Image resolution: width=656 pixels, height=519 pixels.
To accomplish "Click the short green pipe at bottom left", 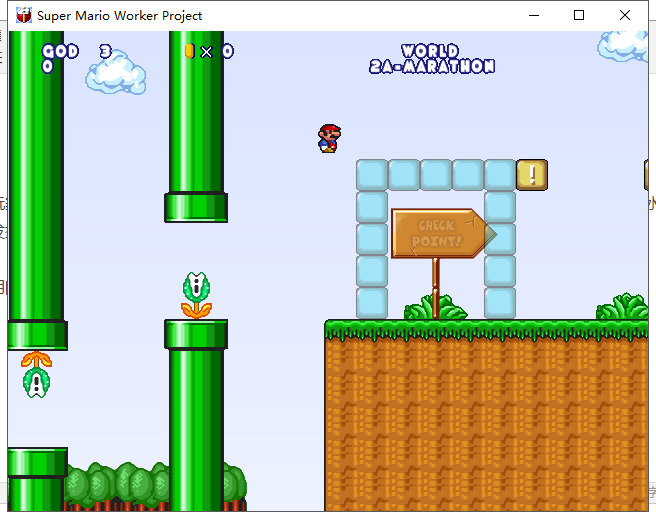I will click(x=38, y=479).
